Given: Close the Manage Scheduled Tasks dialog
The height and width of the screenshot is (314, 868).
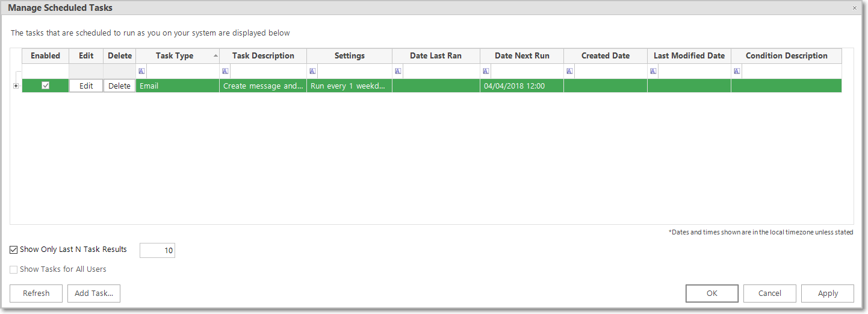Looking at the screenshot, I should [854, 8].
